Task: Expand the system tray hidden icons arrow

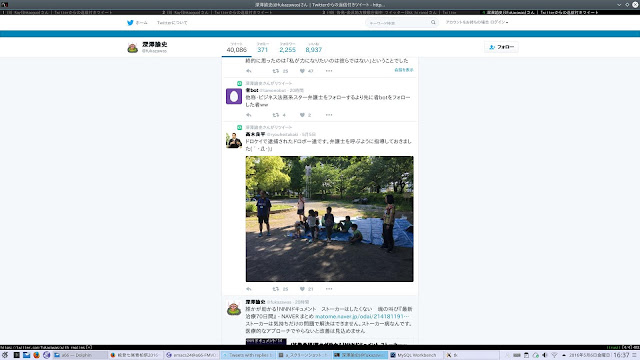Action: click(x=564, y=355)
